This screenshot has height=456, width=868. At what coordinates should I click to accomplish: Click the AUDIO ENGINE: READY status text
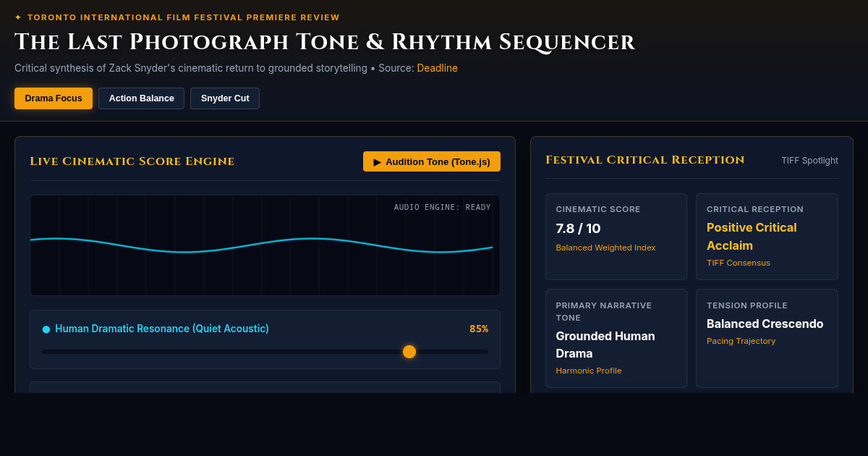point(442,207)
